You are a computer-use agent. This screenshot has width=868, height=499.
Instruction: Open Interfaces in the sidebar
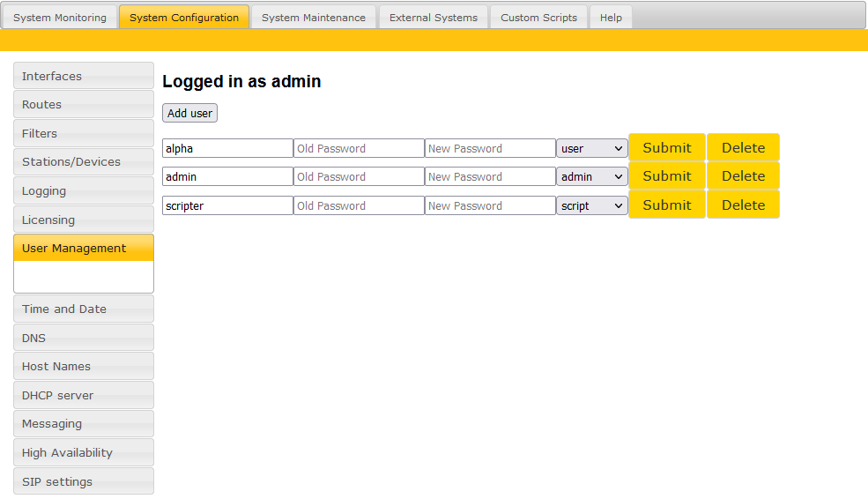point(84,76)
